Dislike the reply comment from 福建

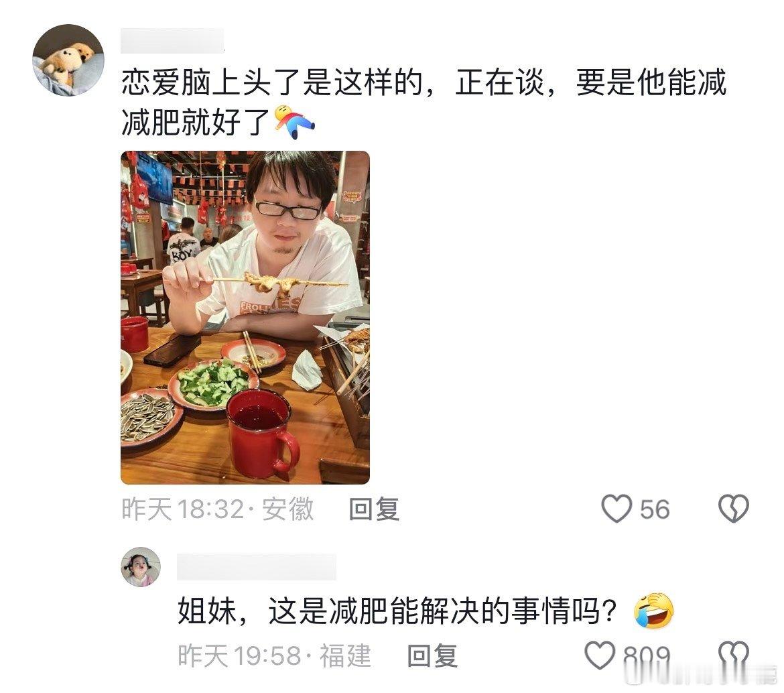(x=734, y=655)
